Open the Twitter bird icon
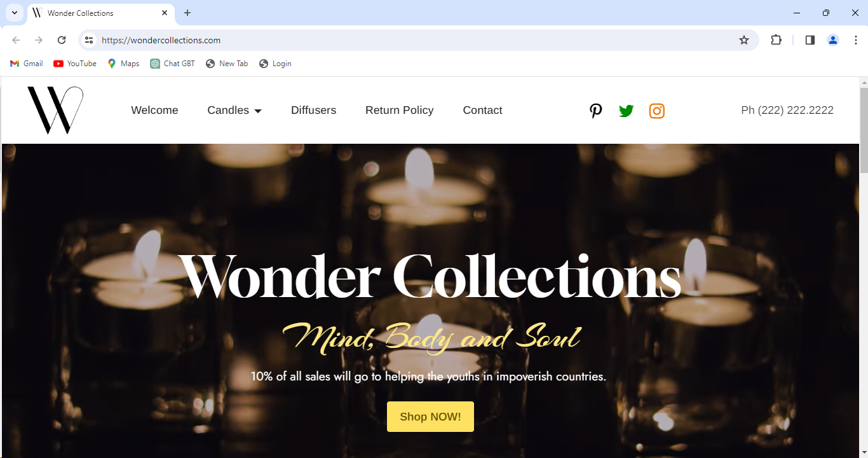Screen dimensions: 868x458 [626, 111]
